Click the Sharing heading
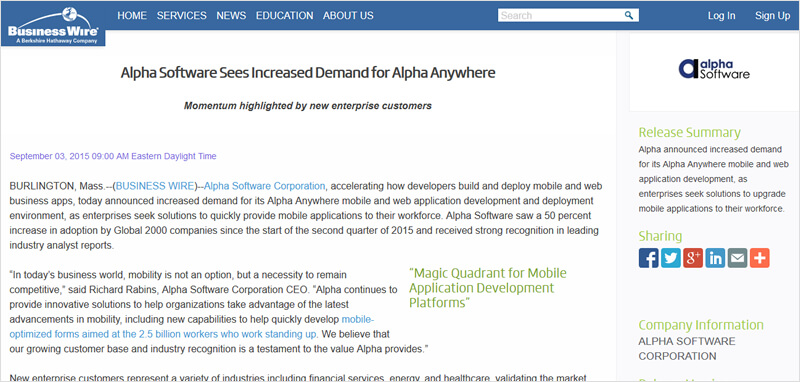 click(660, 236)
